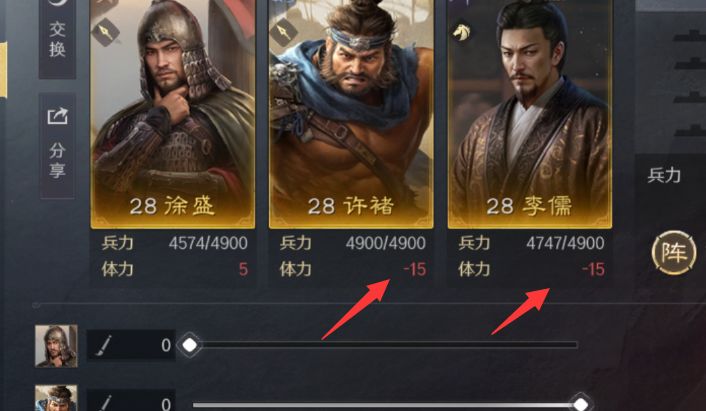Screen dimensions: 706x411
Task: Click archer troop icon on 涂盛 card
Action: (106, 32)
